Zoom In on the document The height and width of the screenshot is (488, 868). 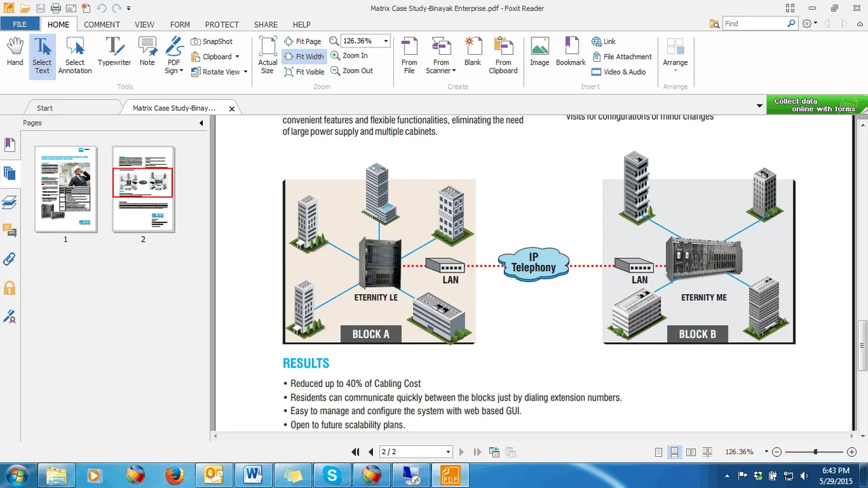pyautogui.click(x=349, y=56)
